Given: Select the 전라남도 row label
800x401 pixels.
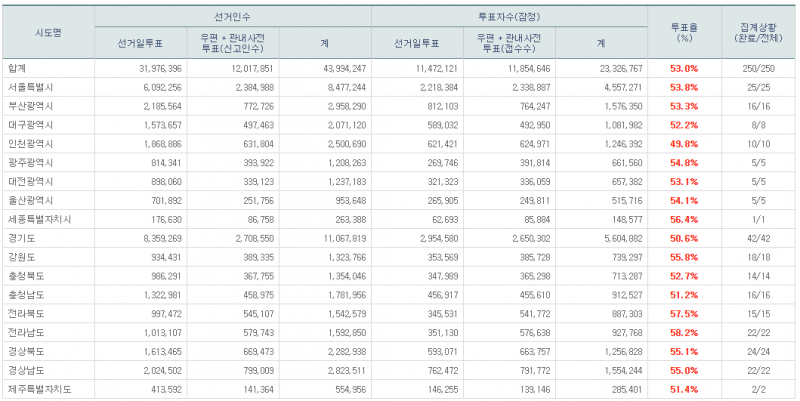Looking at the screenshot, I should (x=26, y=333).
